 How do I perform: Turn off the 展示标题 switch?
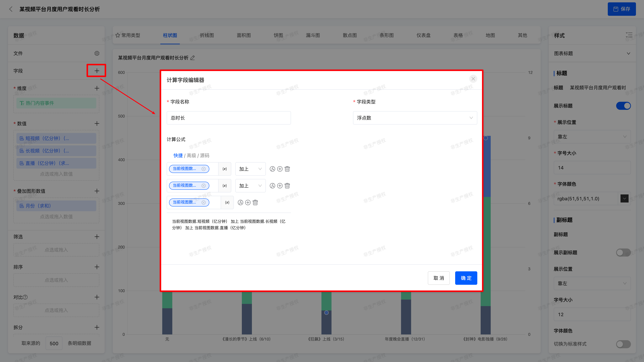click(x=623, y=106)
